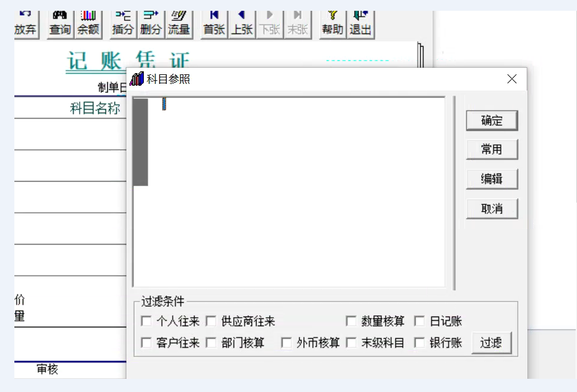Jump to last voucher with 末张

coord(297,25)
